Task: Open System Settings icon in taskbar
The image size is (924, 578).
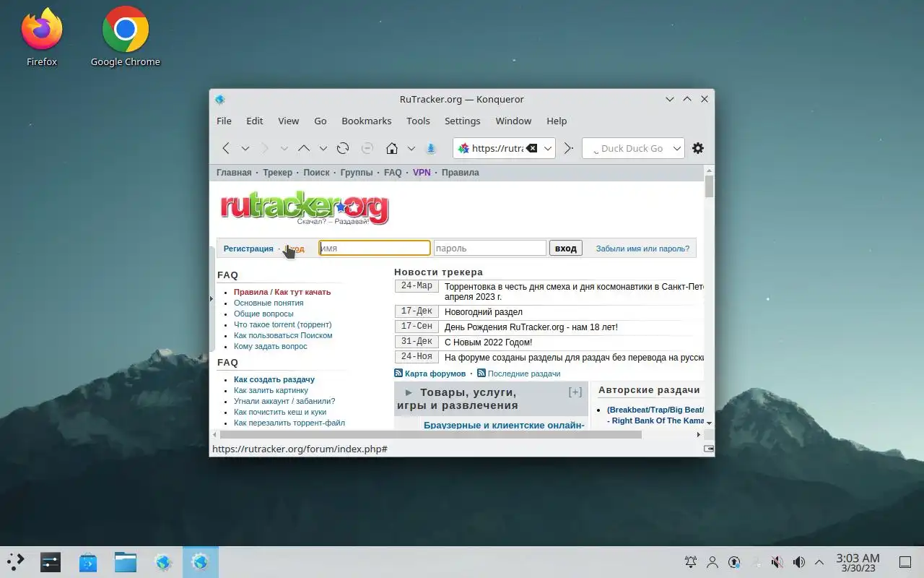Action: 51,562
